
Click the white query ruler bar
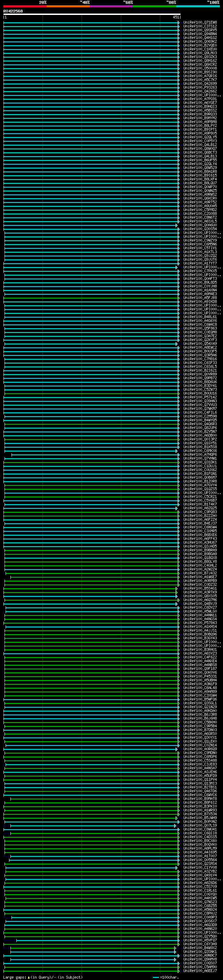[92, 15]
